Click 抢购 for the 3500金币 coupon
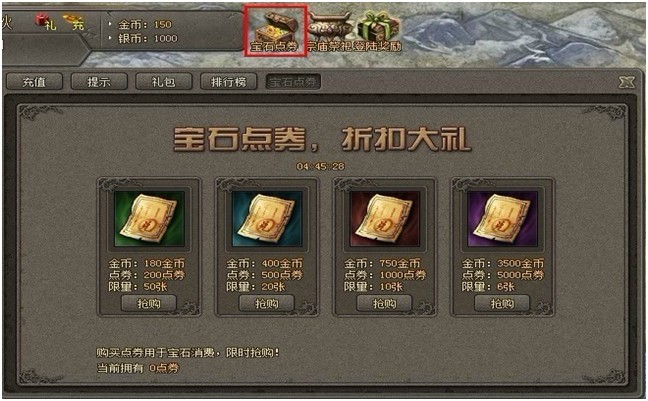Viewport: 648px width, 401px height. (x=502, y=304)
